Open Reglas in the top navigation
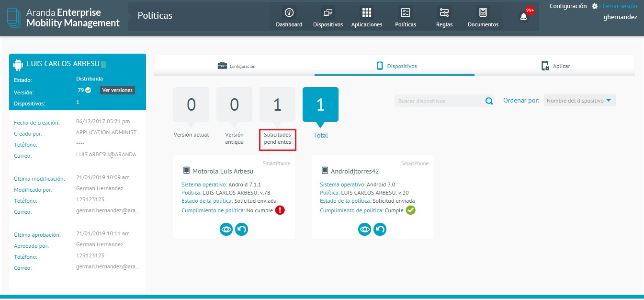 (444, 13)
